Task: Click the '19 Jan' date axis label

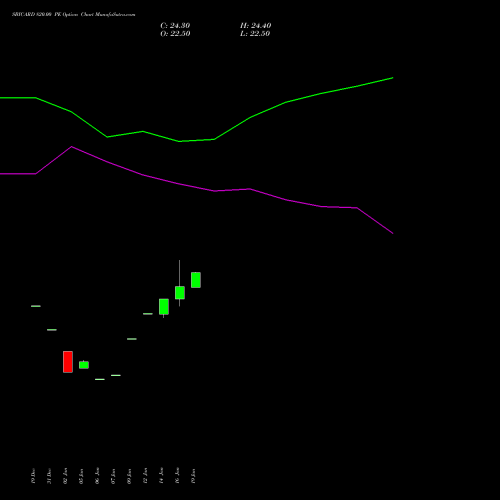Action: 193,476
